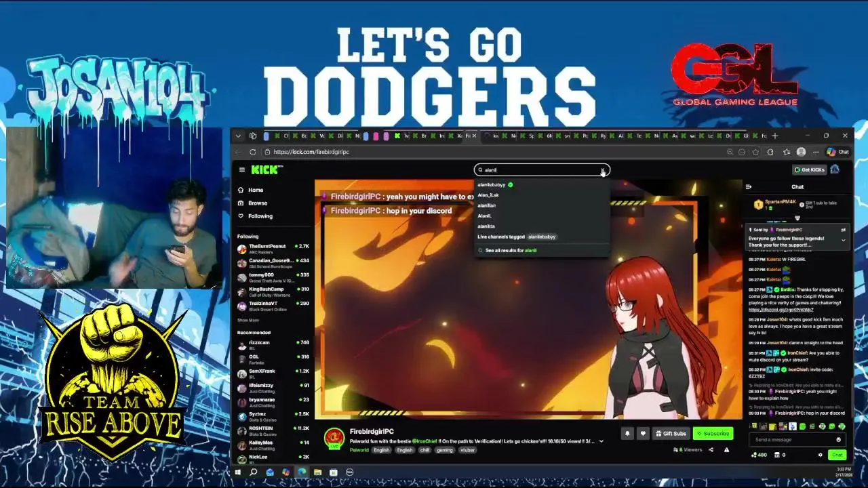Open TheBurntPeanut channel in Following

(273, 249)
